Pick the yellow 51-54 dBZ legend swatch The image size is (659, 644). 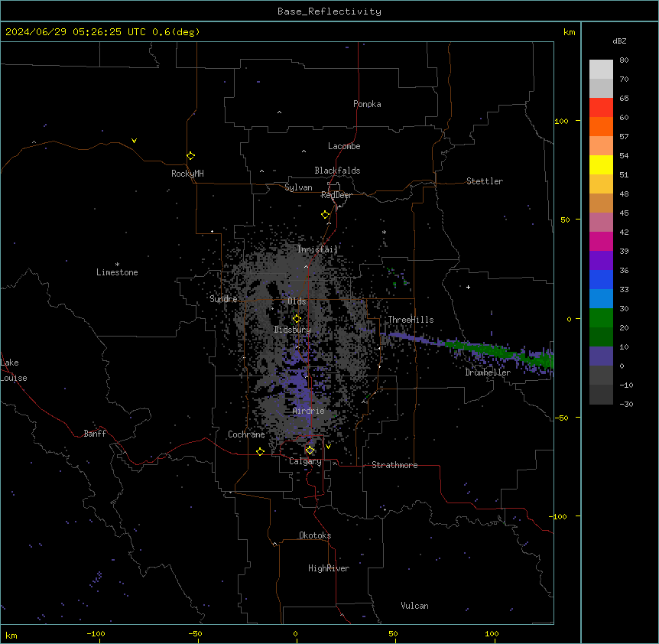tap(601, 164)
